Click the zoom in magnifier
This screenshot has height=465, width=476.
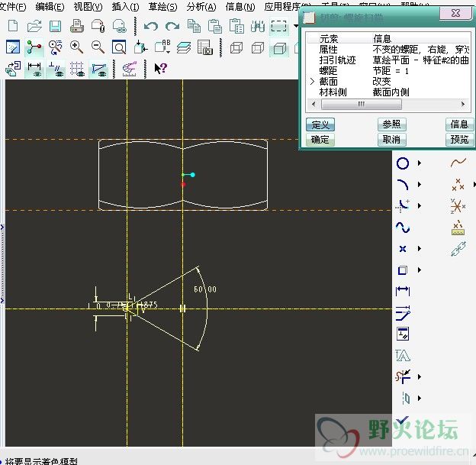(76, 47)
